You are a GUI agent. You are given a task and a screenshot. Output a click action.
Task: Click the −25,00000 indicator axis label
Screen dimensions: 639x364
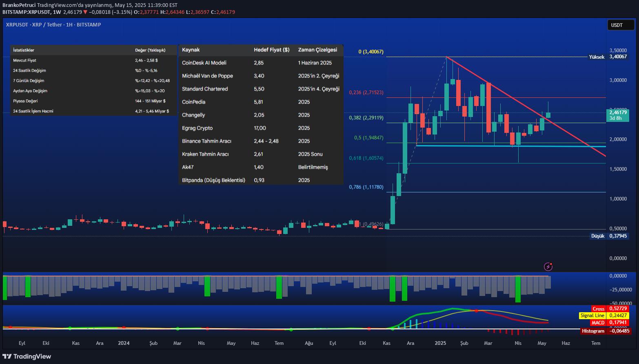click(621, 290)
